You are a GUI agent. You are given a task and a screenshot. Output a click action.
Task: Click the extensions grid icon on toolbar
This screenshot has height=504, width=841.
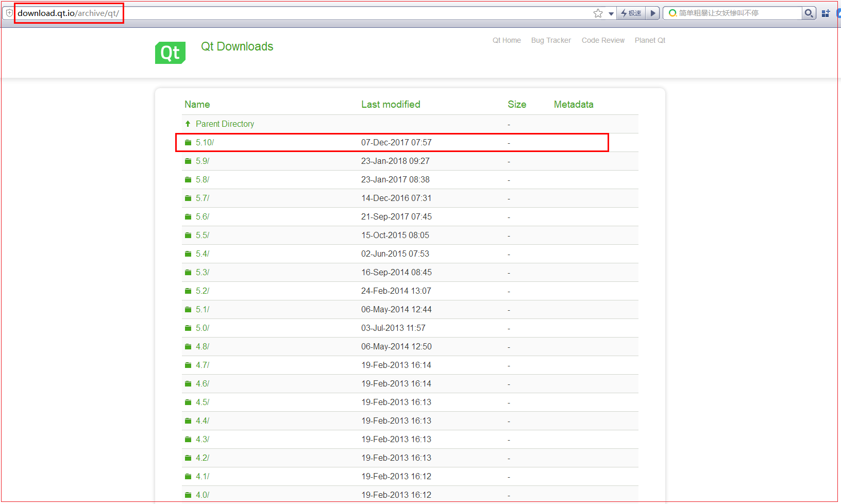click(x=826, y=13)
